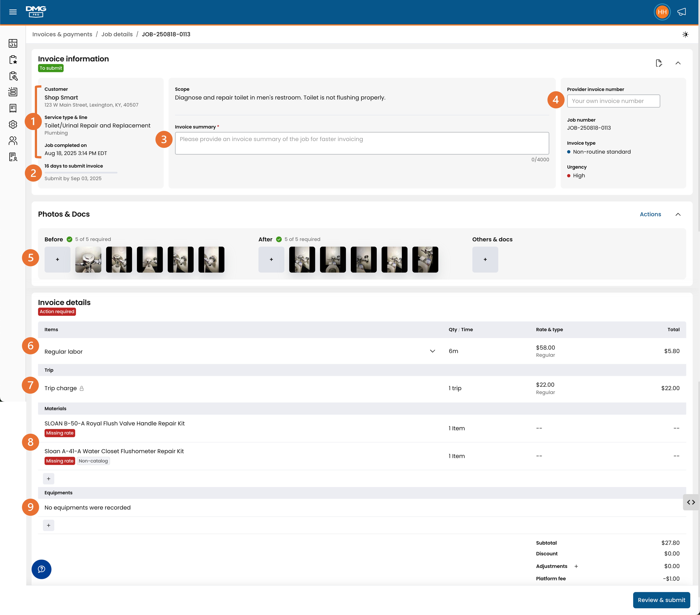Click the invoice submission deadline progress bar
The height and width of the screenshot is (615, 700).
pyautogui.click(x=81, y=172)
